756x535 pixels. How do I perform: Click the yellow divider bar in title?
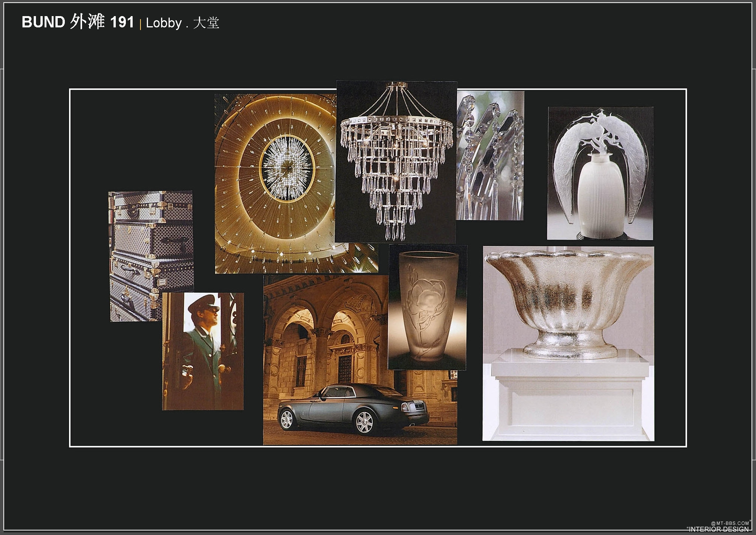coord(140,24)
